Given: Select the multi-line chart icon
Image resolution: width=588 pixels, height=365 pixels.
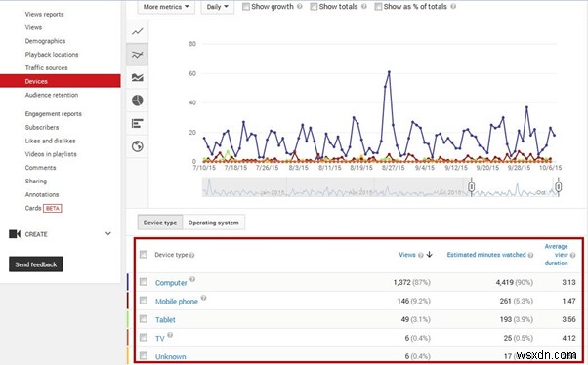Looking at the screenshot, I should pyautogui.click(x=138, y=55).
